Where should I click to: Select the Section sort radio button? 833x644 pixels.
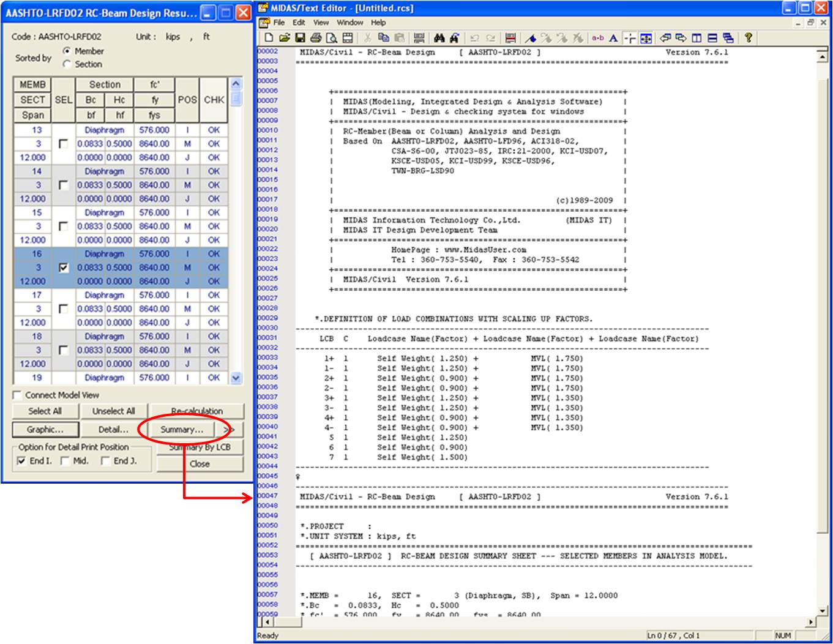67,64
